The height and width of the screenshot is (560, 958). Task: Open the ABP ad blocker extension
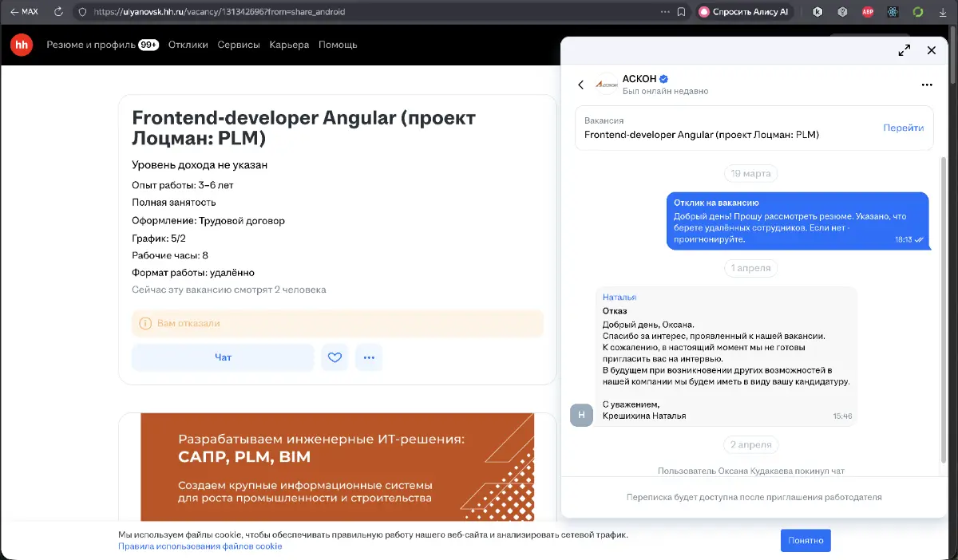(868, 12)
